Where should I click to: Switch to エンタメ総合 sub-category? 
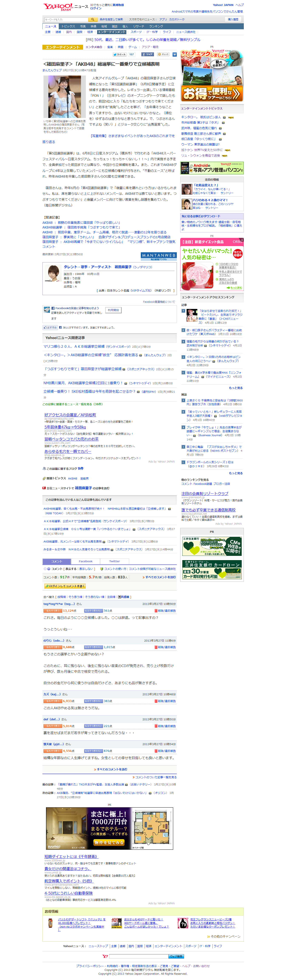click(93, 47)
